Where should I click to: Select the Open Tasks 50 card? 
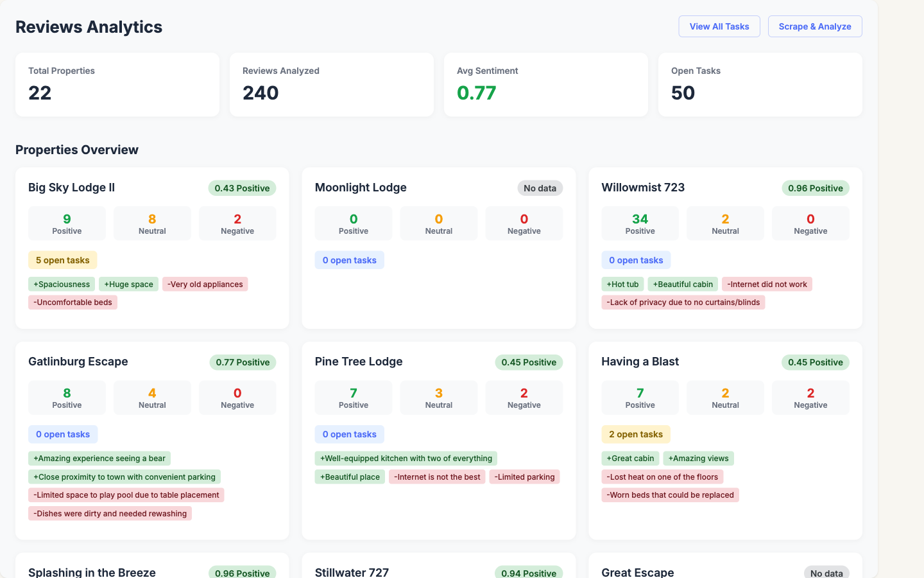coord(760,85)
